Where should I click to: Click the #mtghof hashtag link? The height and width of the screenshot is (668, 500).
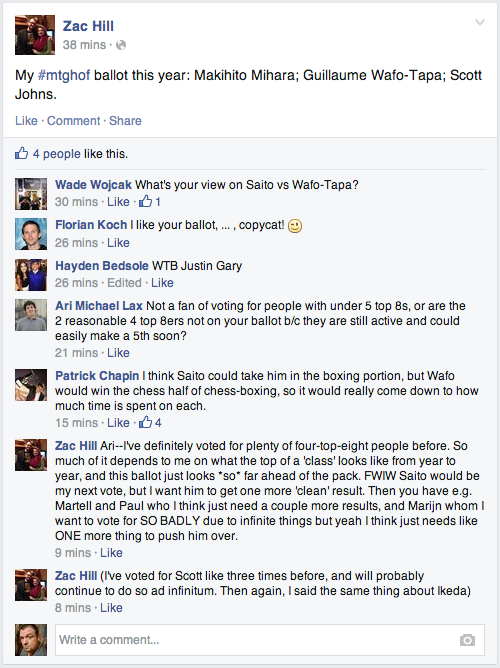(x=64, y=75)
